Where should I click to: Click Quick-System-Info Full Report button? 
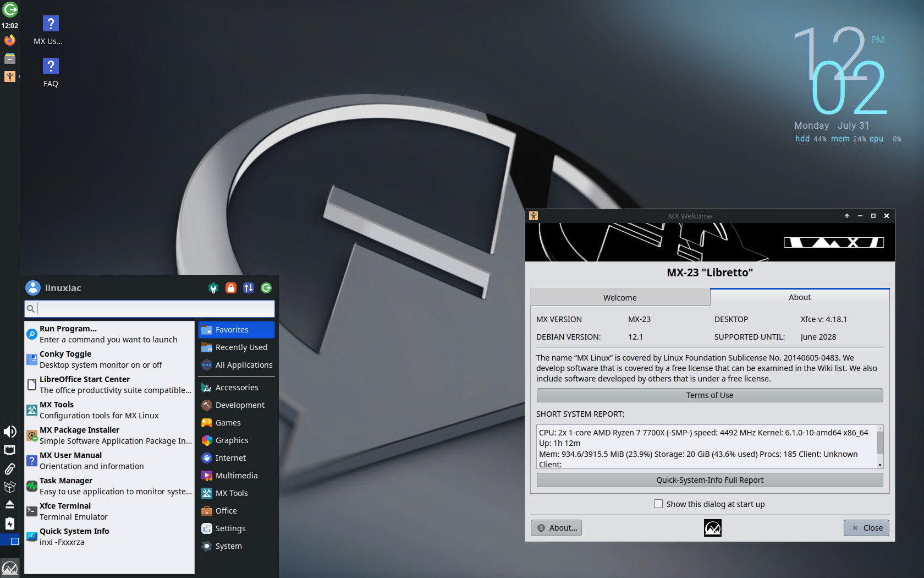pyautogui.click(x=710, y=480)
